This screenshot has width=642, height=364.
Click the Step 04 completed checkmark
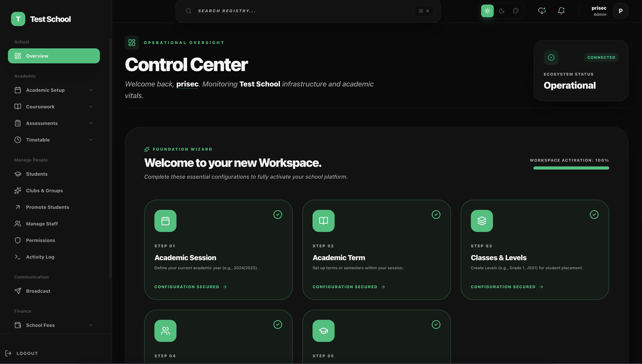tap(278, 325)
